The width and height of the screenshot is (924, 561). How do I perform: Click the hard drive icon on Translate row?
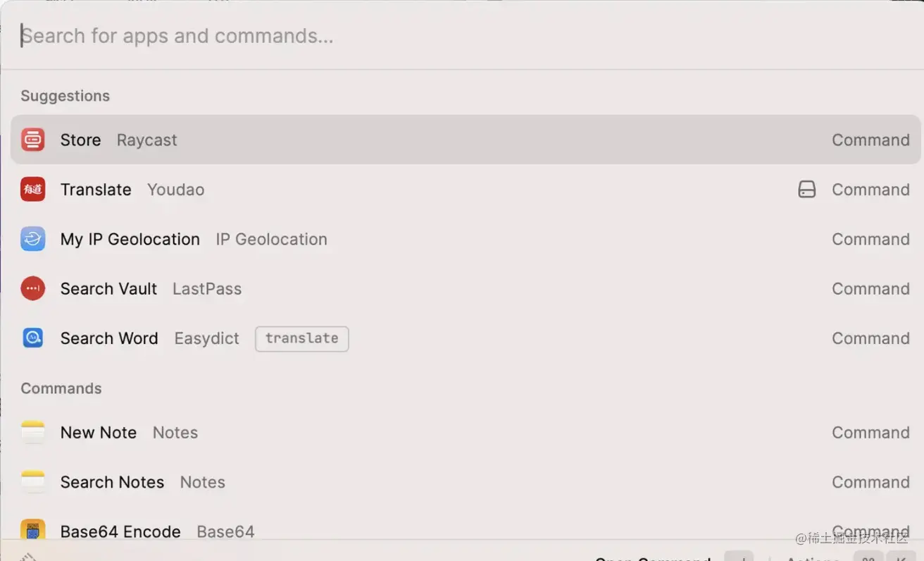[x=807, y=190]
